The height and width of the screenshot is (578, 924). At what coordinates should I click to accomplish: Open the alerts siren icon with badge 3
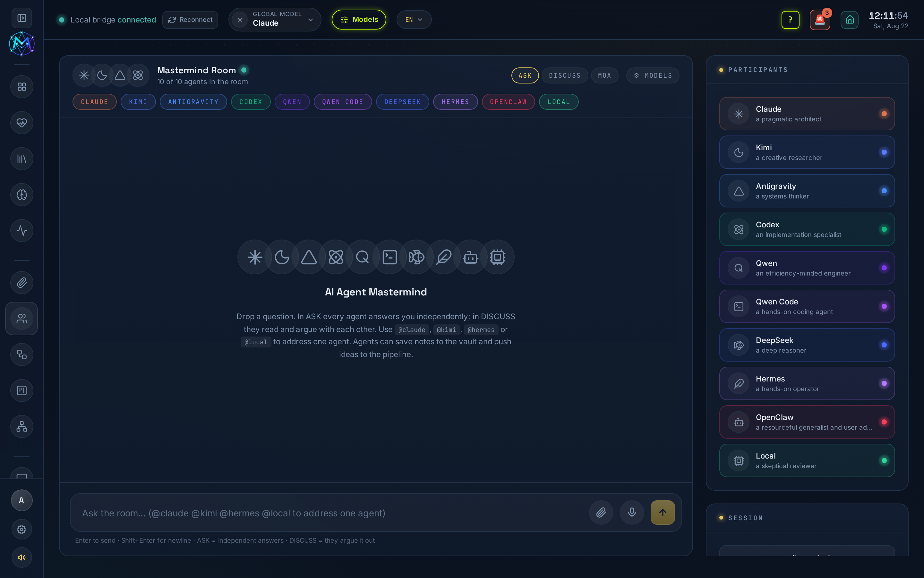tap(820, 20)
